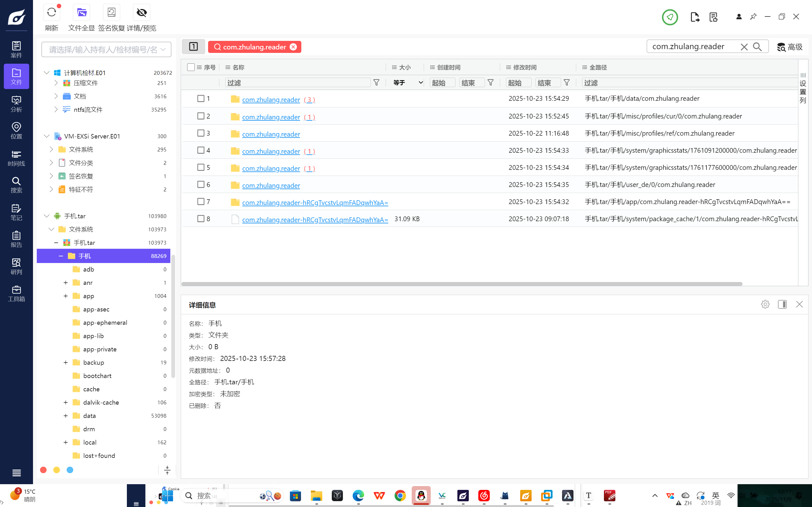This screenshot has height=507, width=812.
Task: Check the checkbox for row 8
Action: [x=201, y=219]
